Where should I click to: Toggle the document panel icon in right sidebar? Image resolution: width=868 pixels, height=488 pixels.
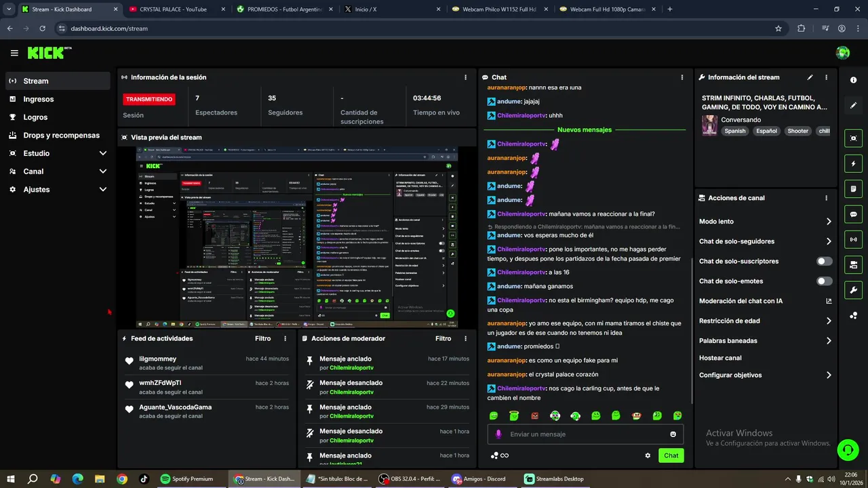click(853, 188)
